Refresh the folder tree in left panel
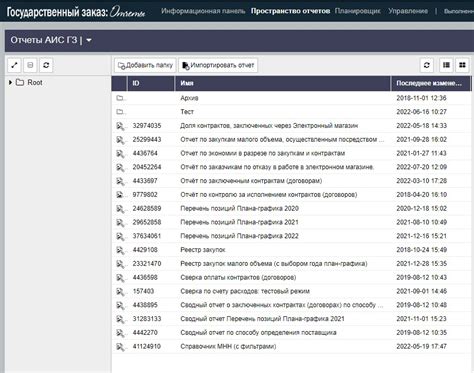This screenshot has width=474, height=373. [x=46, y=65]
